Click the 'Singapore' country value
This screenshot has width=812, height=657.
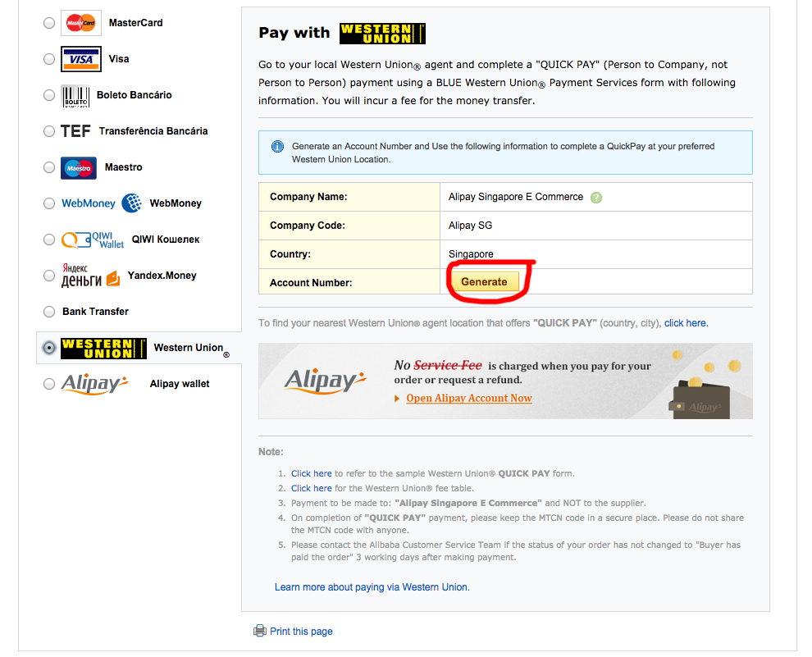(x=471, y=254)
